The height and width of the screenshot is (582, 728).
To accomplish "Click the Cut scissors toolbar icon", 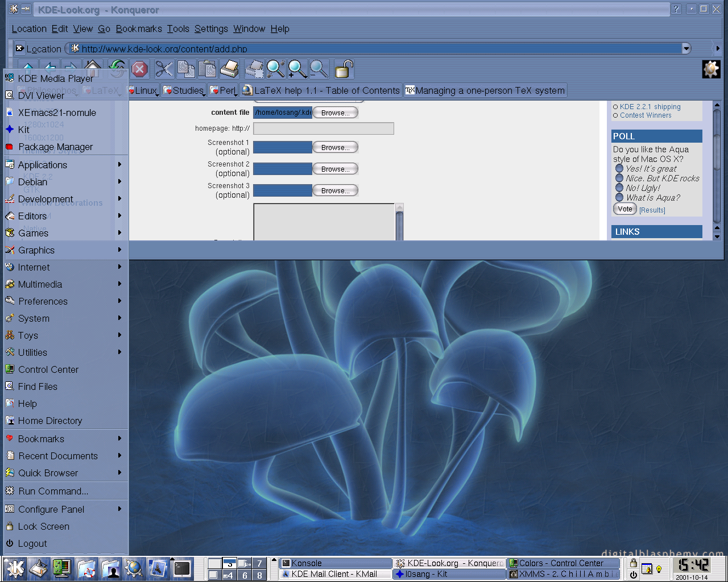I will tap(164, 69).
